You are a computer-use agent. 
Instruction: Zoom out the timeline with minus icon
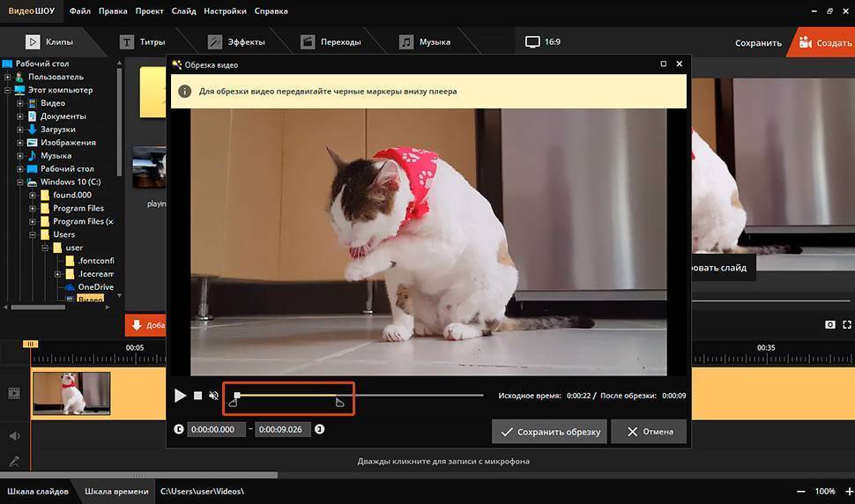click(x=800, y=491)
